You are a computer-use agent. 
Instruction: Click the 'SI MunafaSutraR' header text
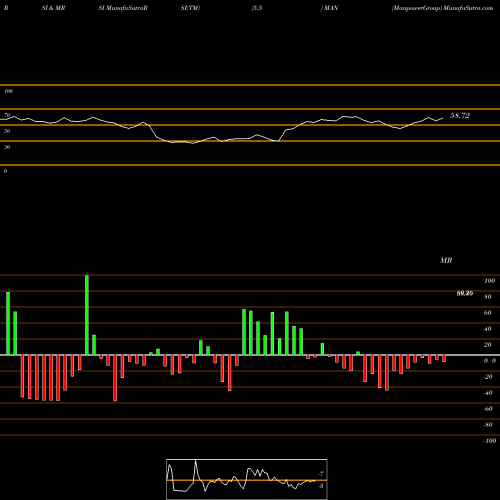click(123, 8)
